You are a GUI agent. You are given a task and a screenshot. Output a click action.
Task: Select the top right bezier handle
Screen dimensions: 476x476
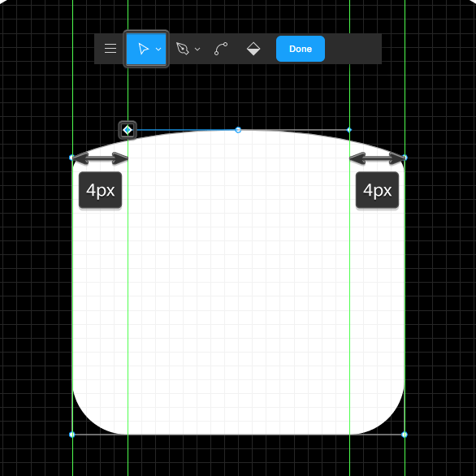click(x=349, y=130)
